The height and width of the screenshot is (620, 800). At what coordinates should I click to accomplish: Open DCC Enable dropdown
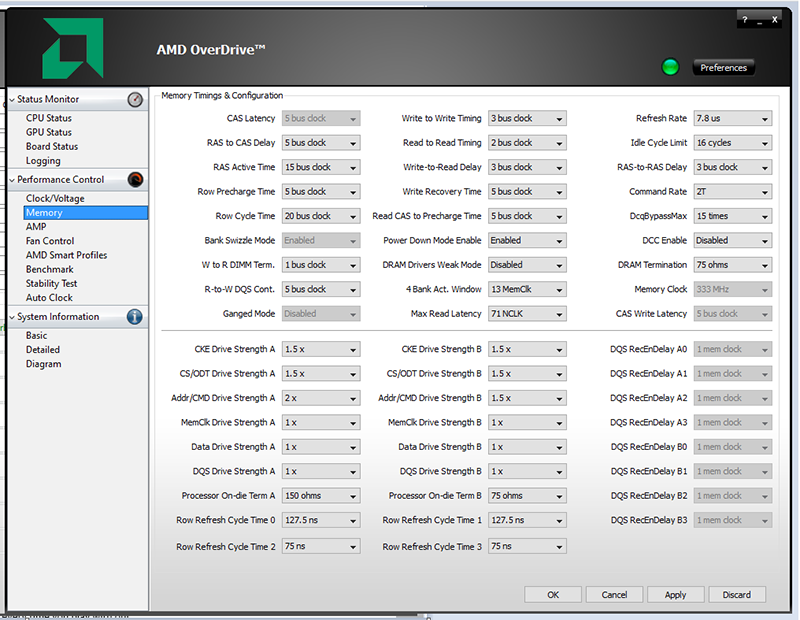[733, 240]
